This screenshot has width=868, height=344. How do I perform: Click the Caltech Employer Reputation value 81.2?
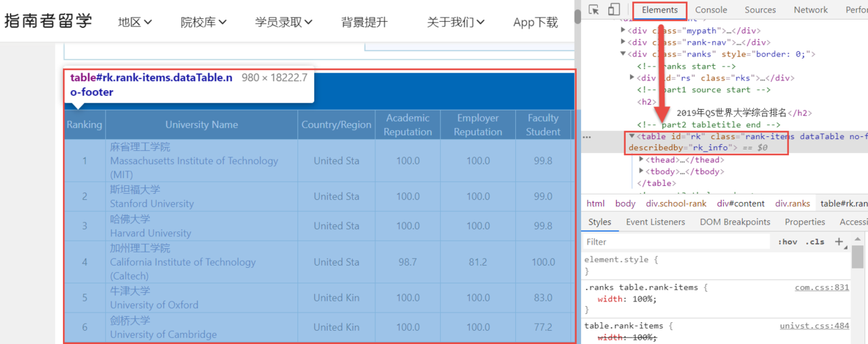[478, 261]
